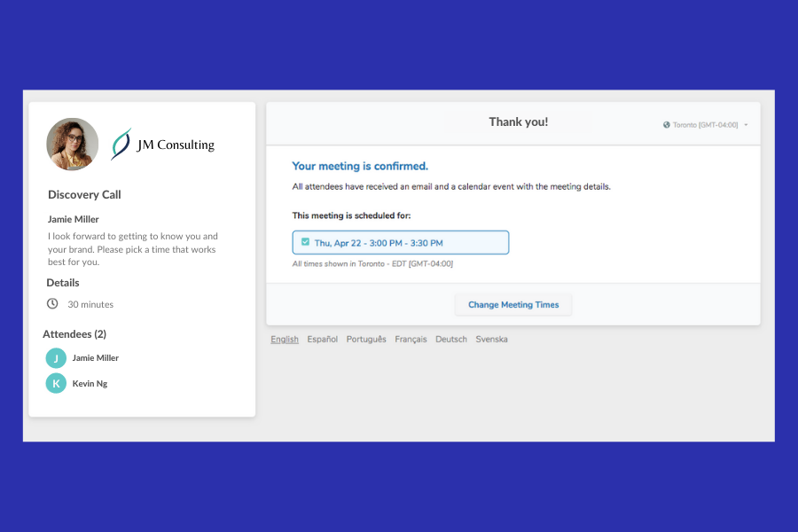798x532 pixels.
Task: Click the Toronto [GMT-04:00] timezone label
Action: click(x=705, y=125)
